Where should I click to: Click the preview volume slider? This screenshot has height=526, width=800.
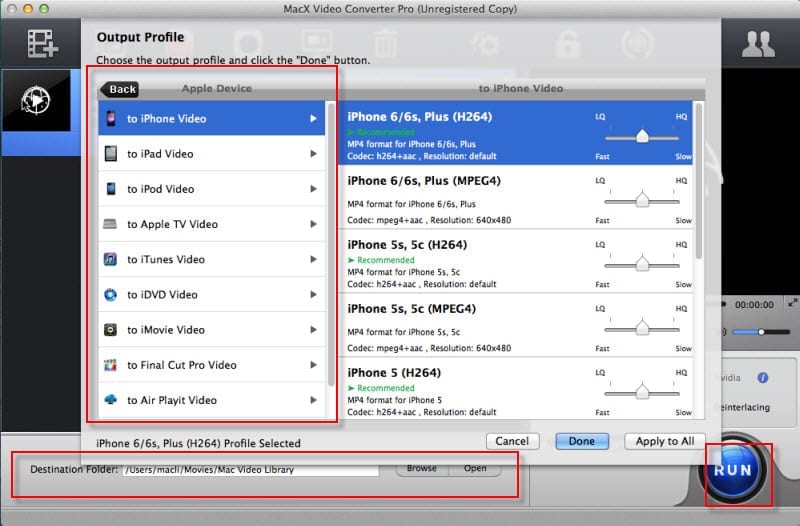click(x=761, y=332)
